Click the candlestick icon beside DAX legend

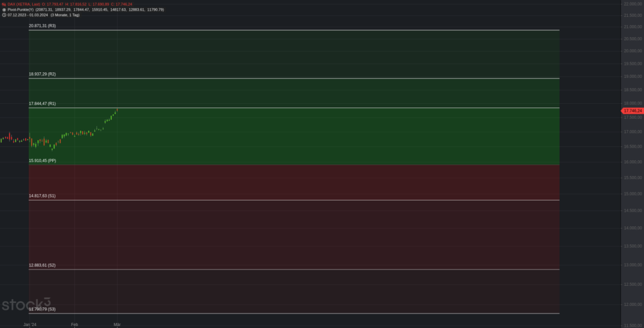coord(4,4)
